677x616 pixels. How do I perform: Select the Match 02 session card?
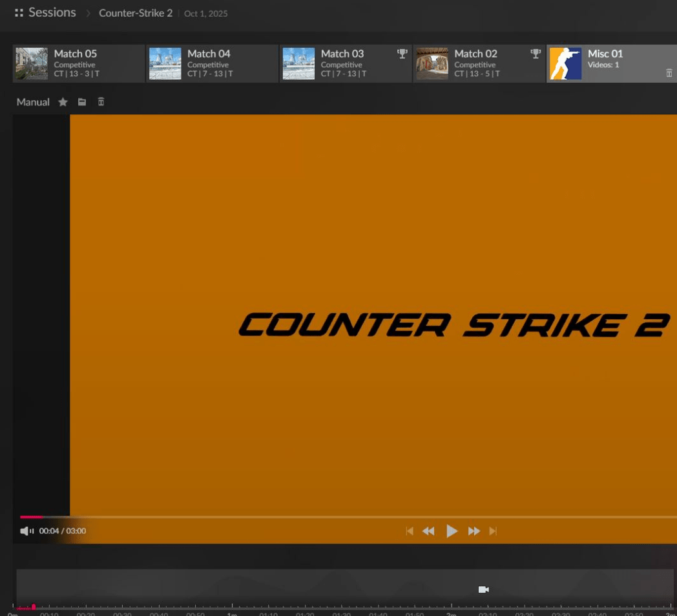(x=479, y=63)
